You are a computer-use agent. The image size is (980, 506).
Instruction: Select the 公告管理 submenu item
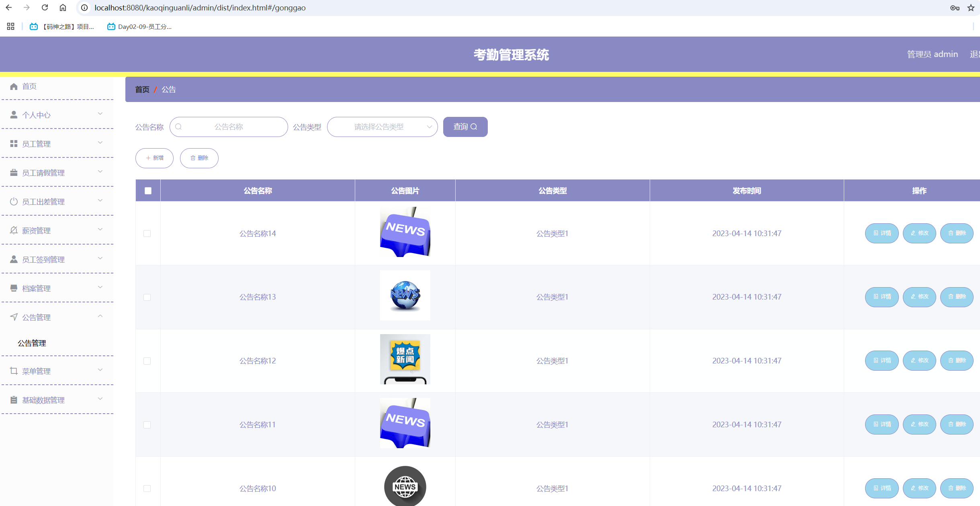tap(32, 343)
